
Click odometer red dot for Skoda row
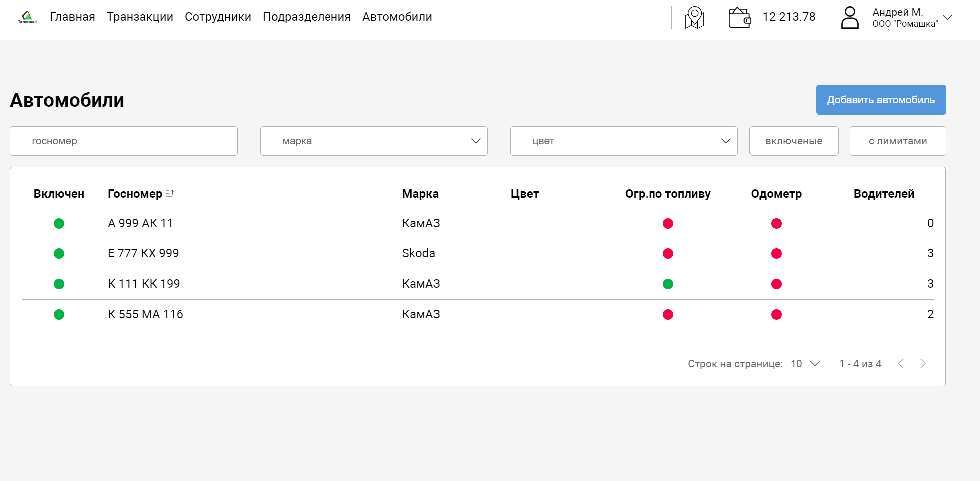(776, 254)
